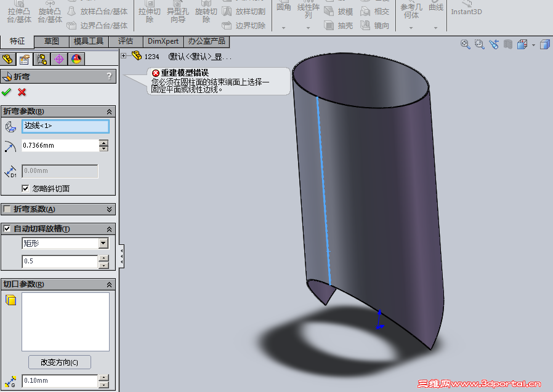Image resolution: width=553 pixels, height=392 pixels.
Task: Toggle the 自动切释放槽 checkbox
Action: (x=7, y=229)
